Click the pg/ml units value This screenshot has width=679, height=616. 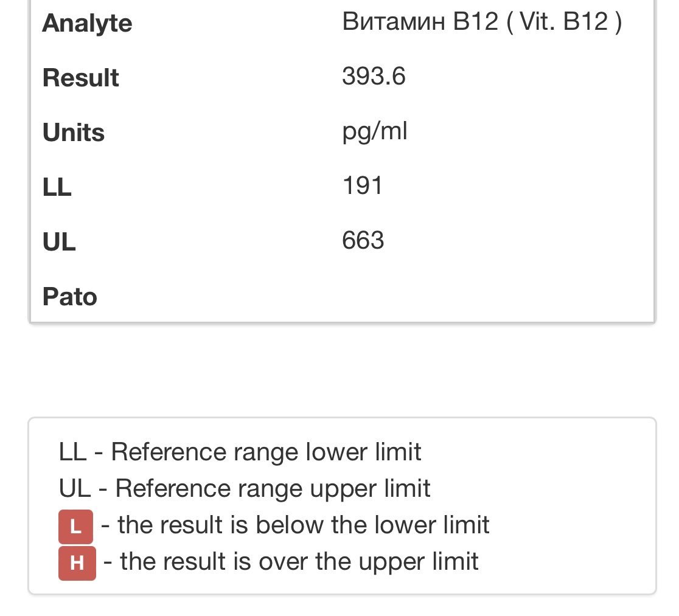coord(374,131)
